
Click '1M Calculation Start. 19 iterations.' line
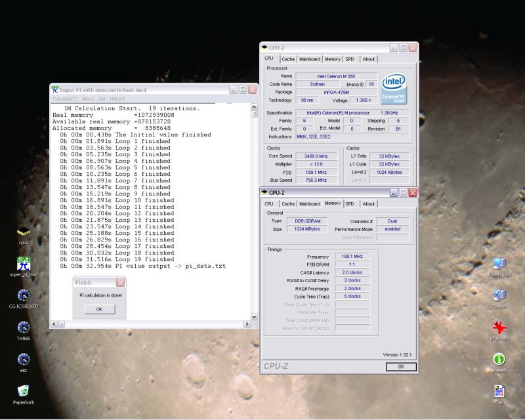(x=132, y=108)
